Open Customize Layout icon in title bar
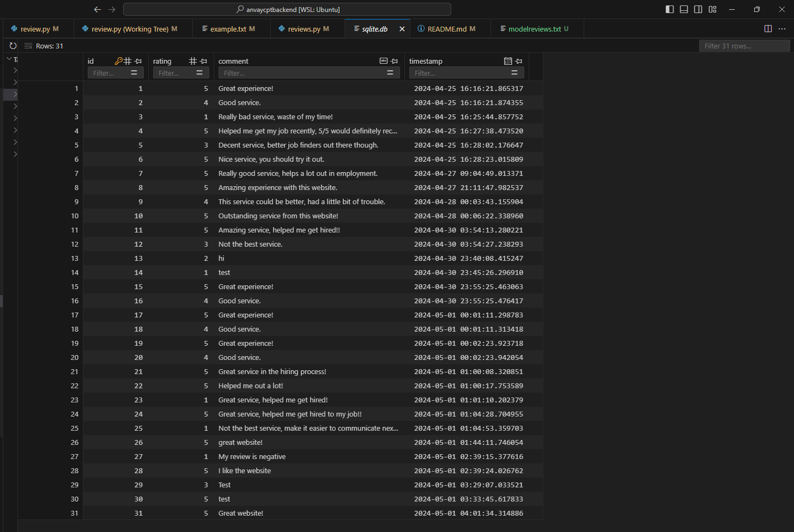 [x=712, y=9]
